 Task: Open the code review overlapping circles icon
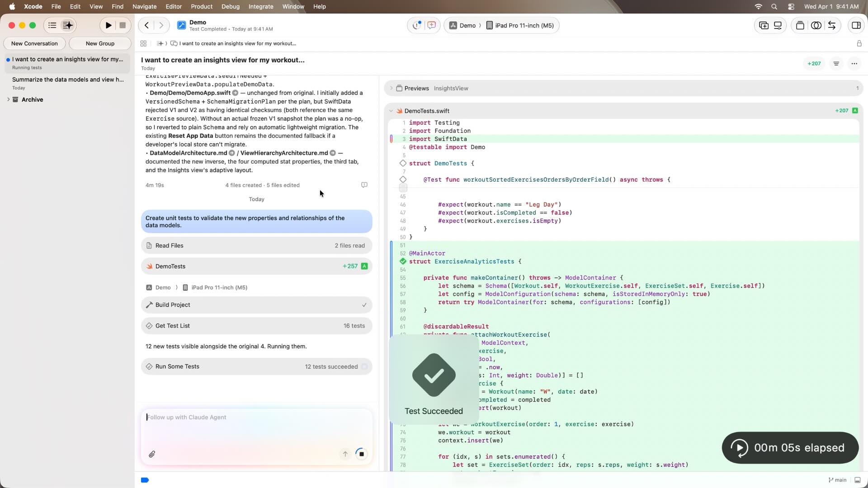816,25
